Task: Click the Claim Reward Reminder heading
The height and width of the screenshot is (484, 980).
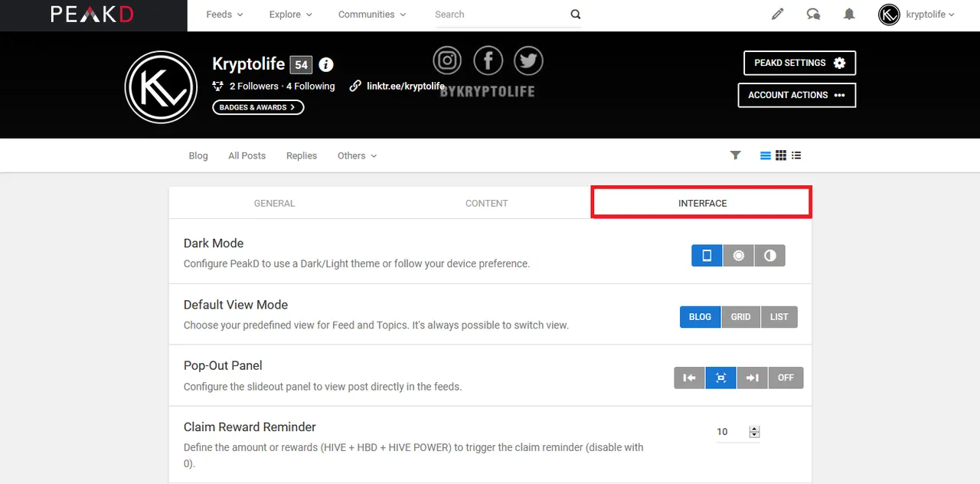Action: tap(250, 427)
